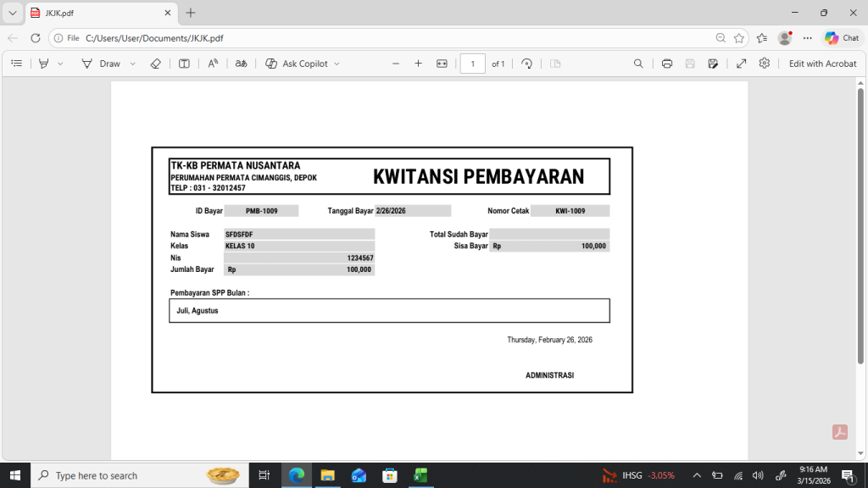Viewport: 868px width, 488px height.
Task: Add this page to favorites
Action: click(x=739, y=38)
